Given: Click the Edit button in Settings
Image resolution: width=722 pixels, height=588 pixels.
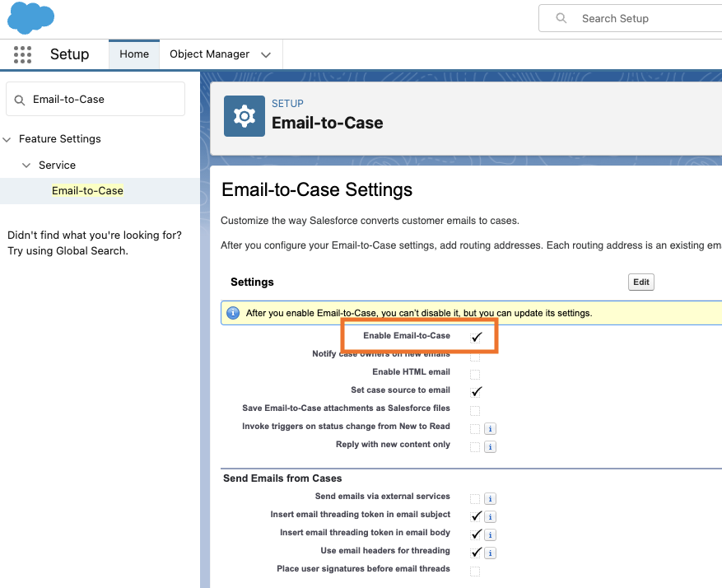Looking at the screenshot, I should click(641, 282).
